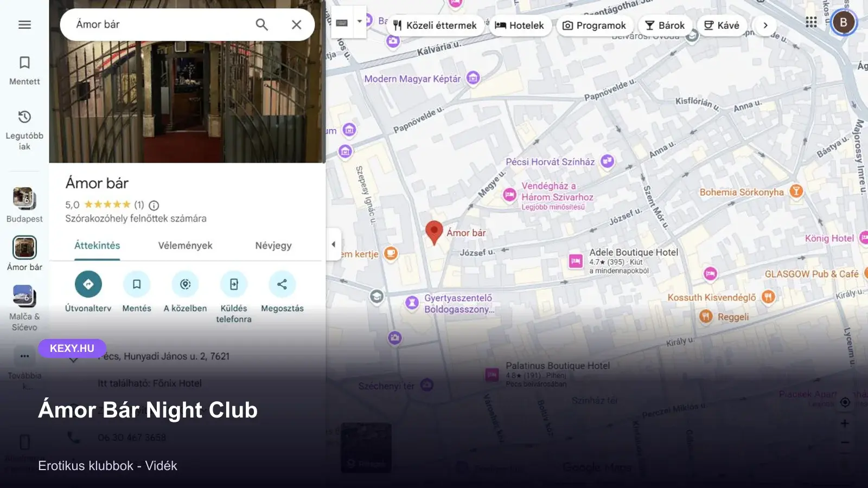The width and height of the screenshot is (868, 488).
Task: Click the search magnifier icon
Action: pos(261,24)
